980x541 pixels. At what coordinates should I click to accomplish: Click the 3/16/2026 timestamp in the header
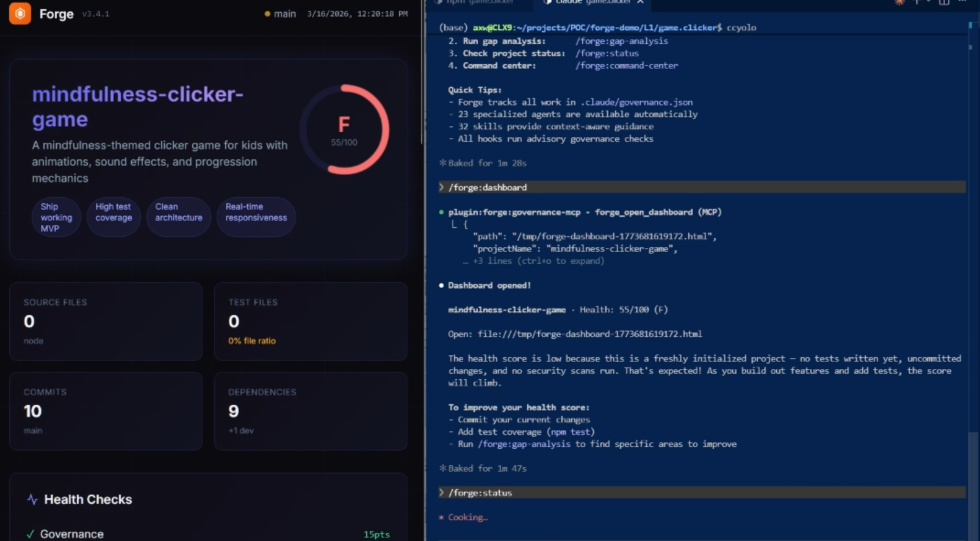(x=357, y=14)
